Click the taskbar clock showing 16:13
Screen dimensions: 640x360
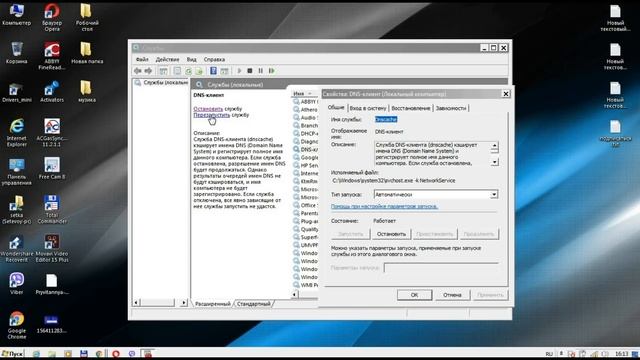(x=621, y=354)
